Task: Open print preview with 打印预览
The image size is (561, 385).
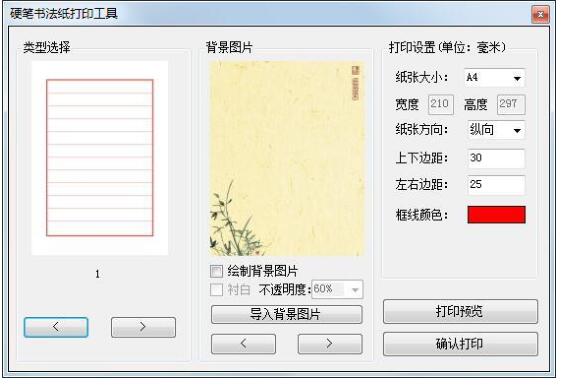Action: tap(460, 311)
